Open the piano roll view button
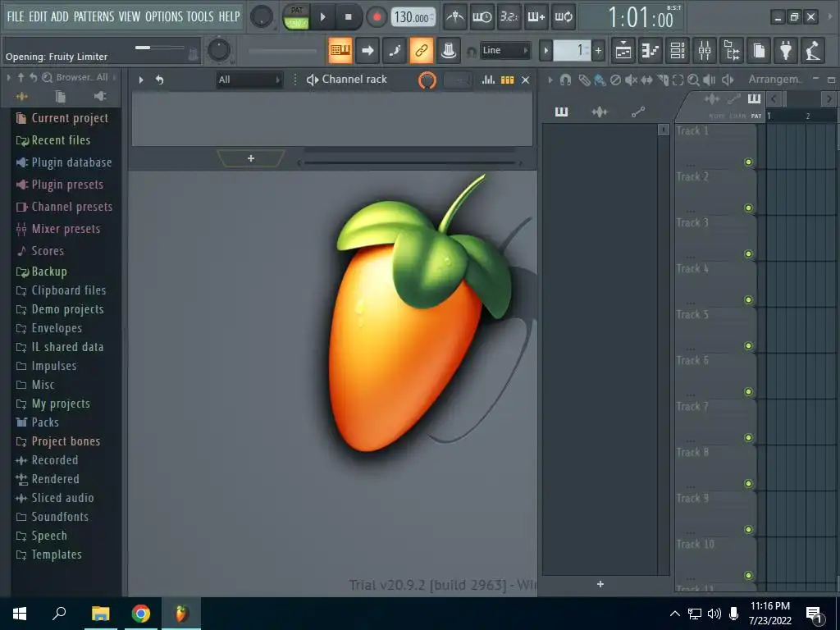 point(651,51)
